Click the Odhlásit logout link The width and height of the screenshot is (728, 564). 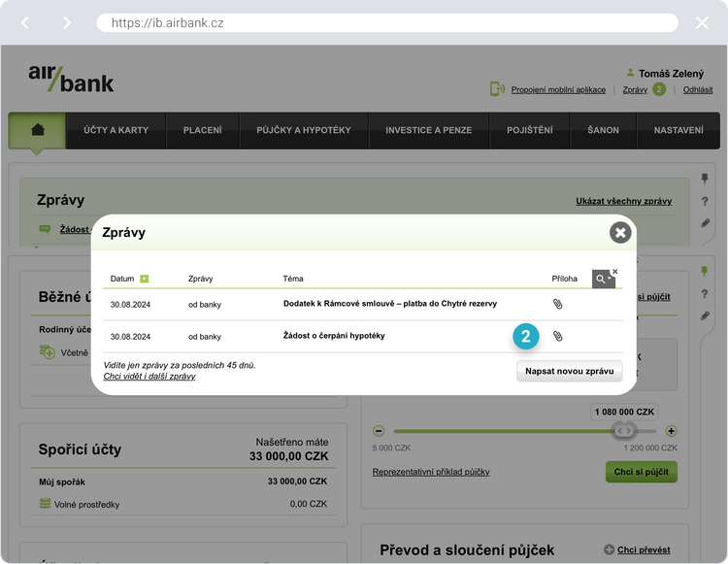(x=697, y=89)
